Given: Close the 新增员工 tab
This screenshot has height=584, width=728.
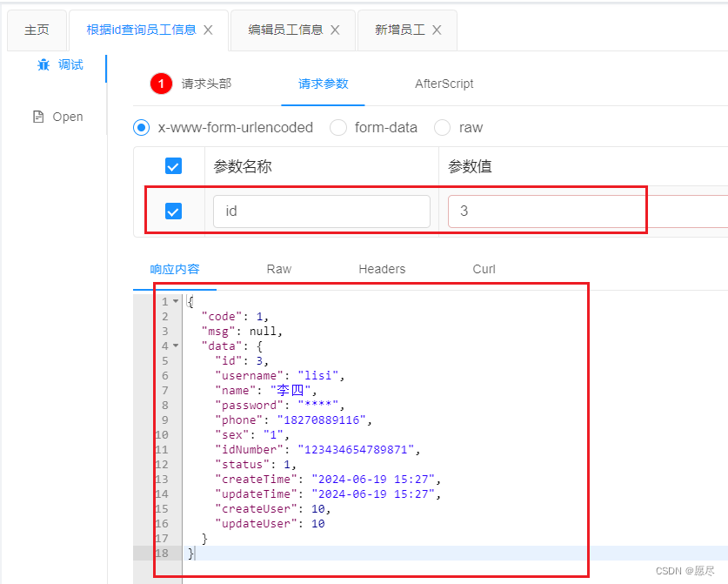Looking at the screenshot, I should 437,29.
